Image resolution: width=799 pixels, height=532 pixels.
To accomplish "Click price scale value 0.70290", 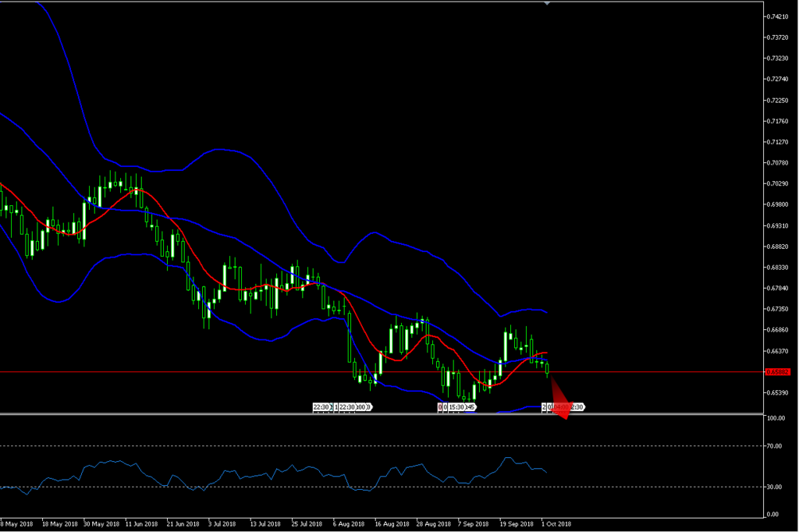I will (x=778, y=184).
